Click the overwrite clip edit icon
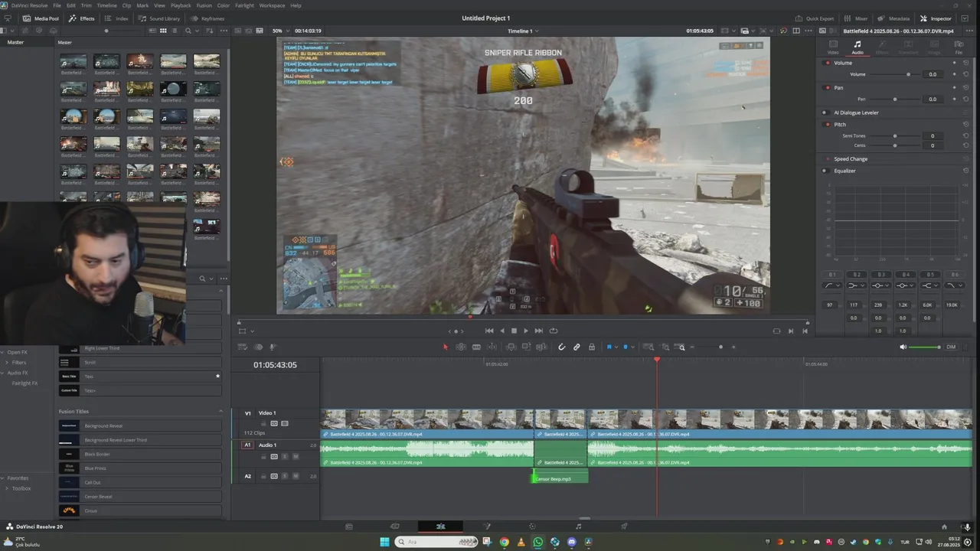The width and height of the screenshot is (980, 551). (526, 347)
